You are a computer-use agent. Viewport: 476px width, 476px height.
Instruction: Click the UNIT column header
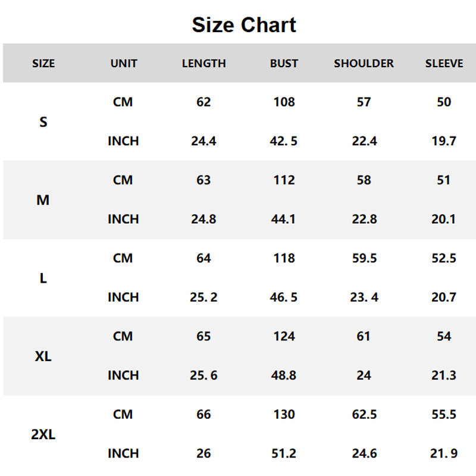pyautogui.click(x=124, y=63)
